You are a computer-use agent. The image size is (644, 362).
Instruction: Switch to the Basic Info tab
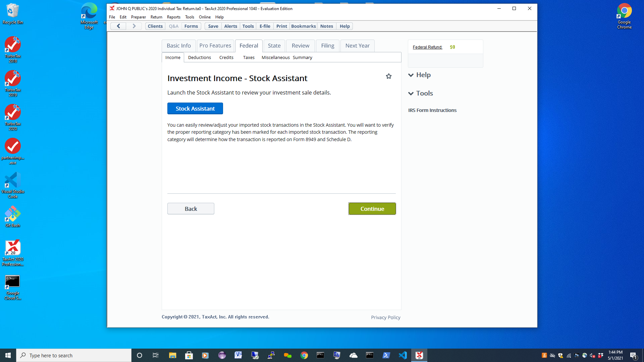[x=179, y=46]
